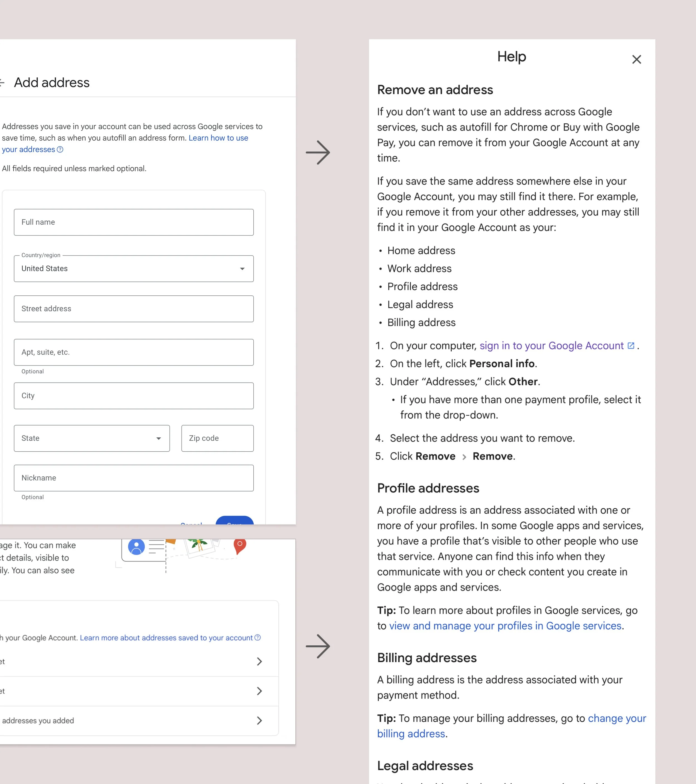Screen dimensions: 696x784
Task: Click the red map pin illustration
Action: [240, 546]
